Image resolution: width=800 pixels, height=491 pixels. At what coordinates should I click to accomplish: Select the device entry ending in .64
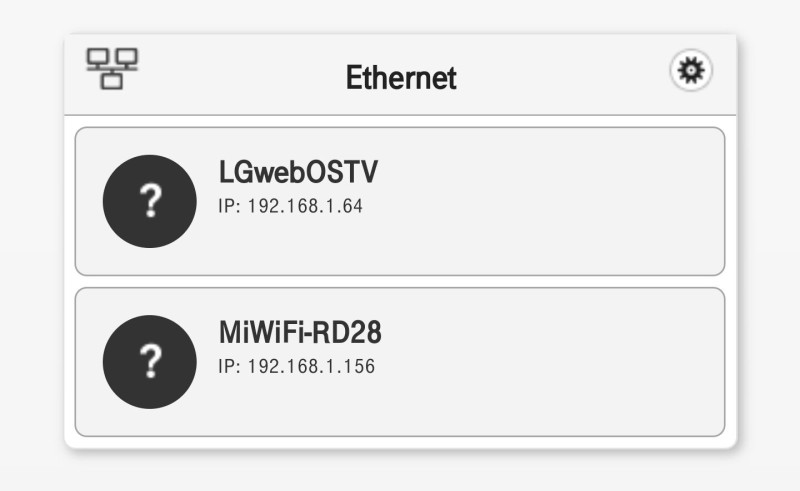point(400,201)
